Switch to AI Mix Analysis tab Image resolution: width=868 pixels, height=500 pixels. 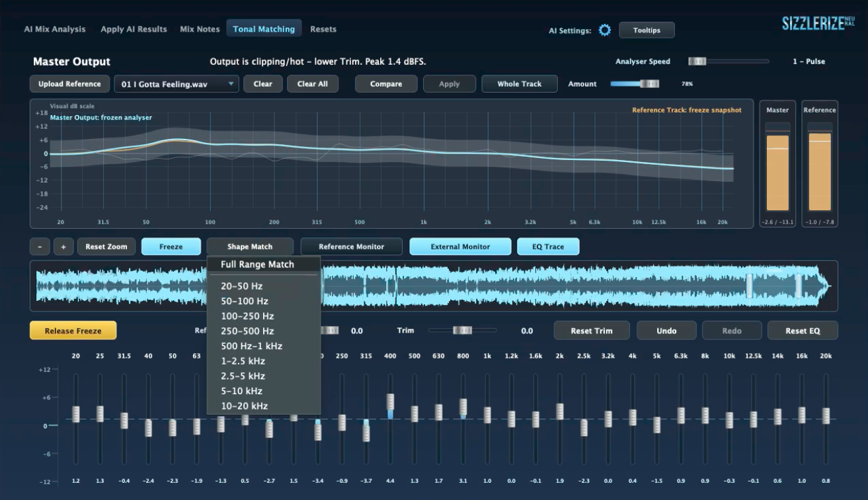pyautogui.click(x=55, y=29)
